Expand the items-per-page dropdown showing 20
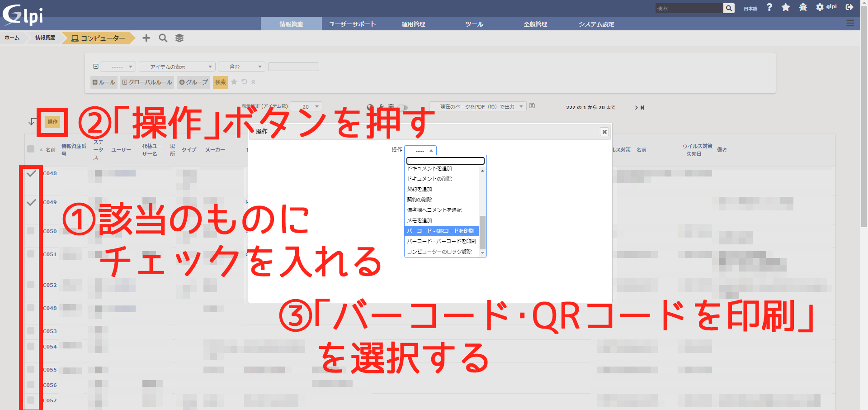The height and width of the screenshot is (410, 868). 306,107
